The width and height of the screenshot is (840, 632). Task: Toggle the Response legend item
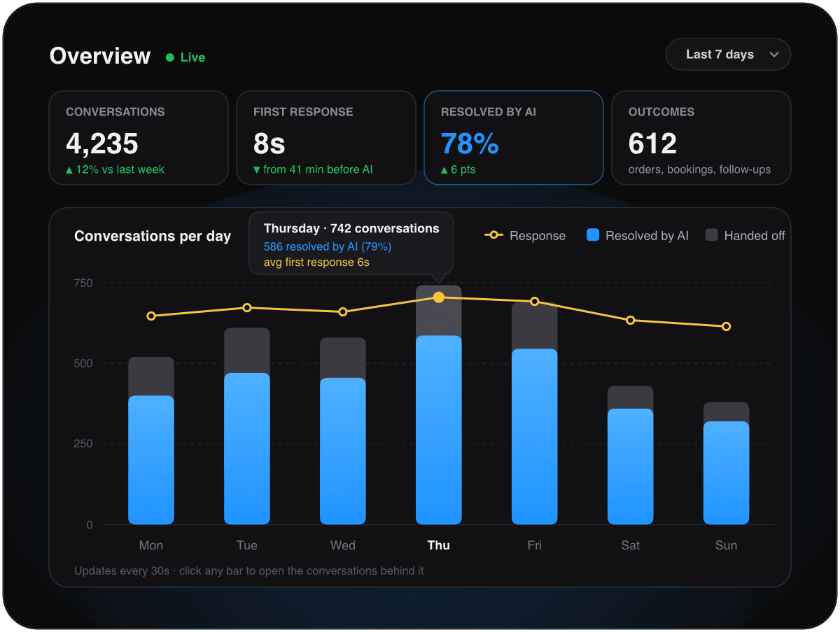(x=525, y=236)
